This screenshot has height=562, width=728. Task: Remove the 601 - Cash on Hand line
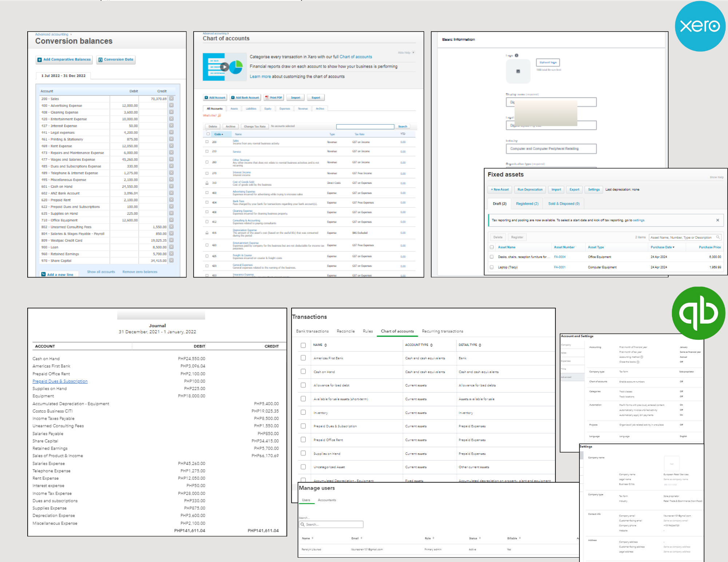[x=171, y=186]
